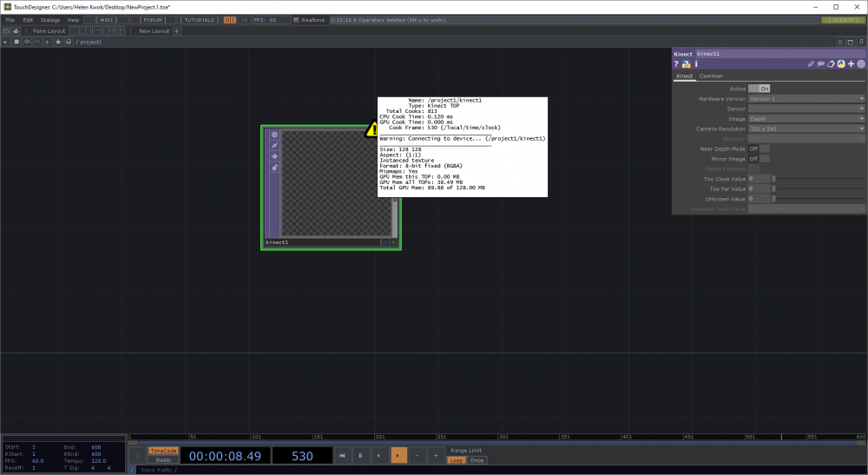Click the square icon in the path bar
This screenshot has width=868, height=475.
point(16,42)
